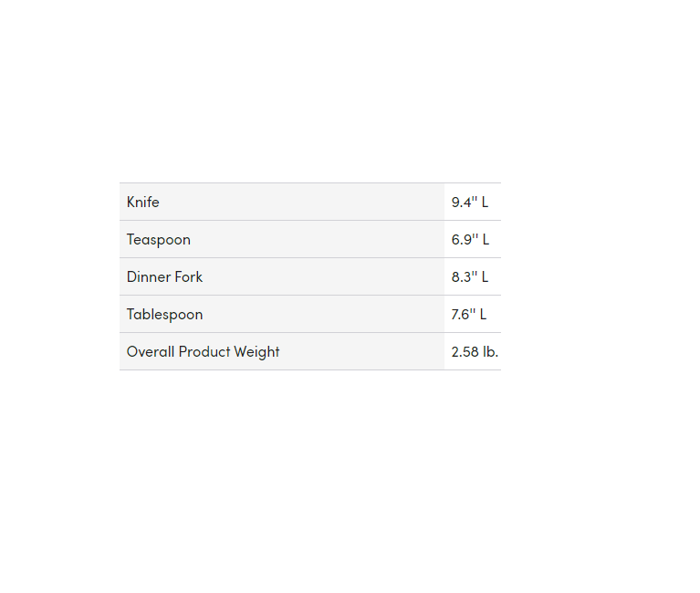Click the first letter "K" of Knife

[131, 202]
